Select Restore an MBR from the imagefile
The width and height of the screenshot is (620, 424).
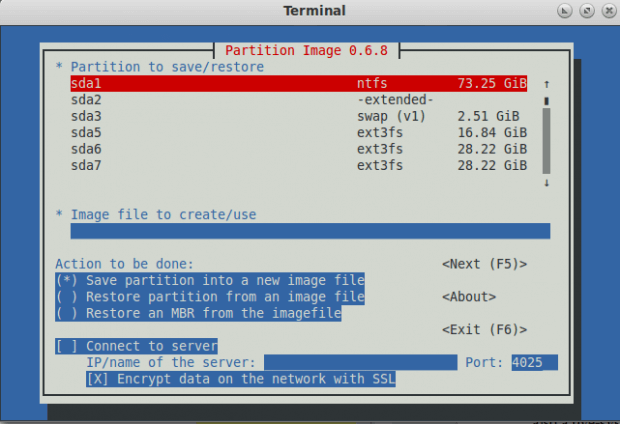pyautogui.click(x=198, y=313)
